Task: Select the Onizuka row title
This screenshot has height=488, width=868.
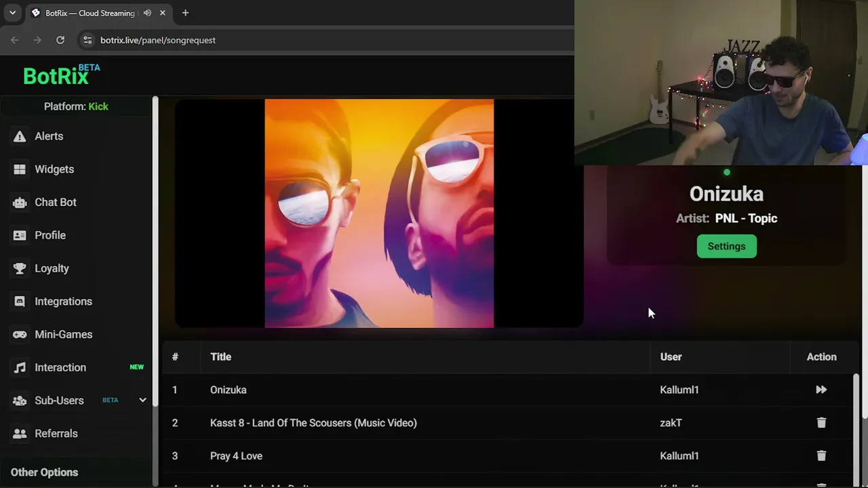Action: pos(228,390)
